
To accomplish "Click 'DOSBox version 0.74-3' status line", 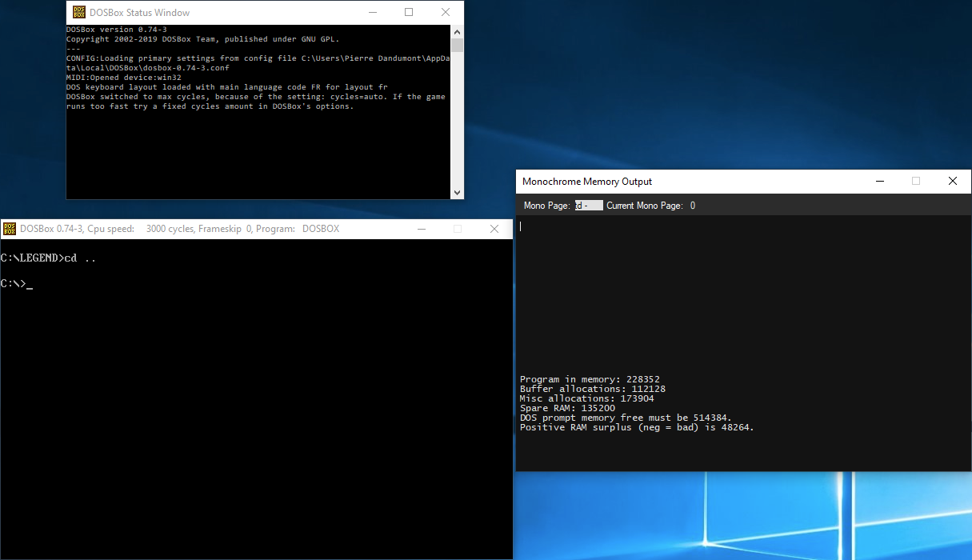I will coord(116,30).
